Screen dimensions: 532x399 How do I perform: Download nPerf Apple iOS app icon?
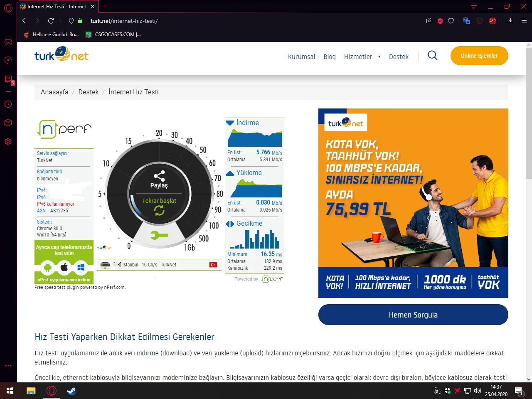point(64,267)
